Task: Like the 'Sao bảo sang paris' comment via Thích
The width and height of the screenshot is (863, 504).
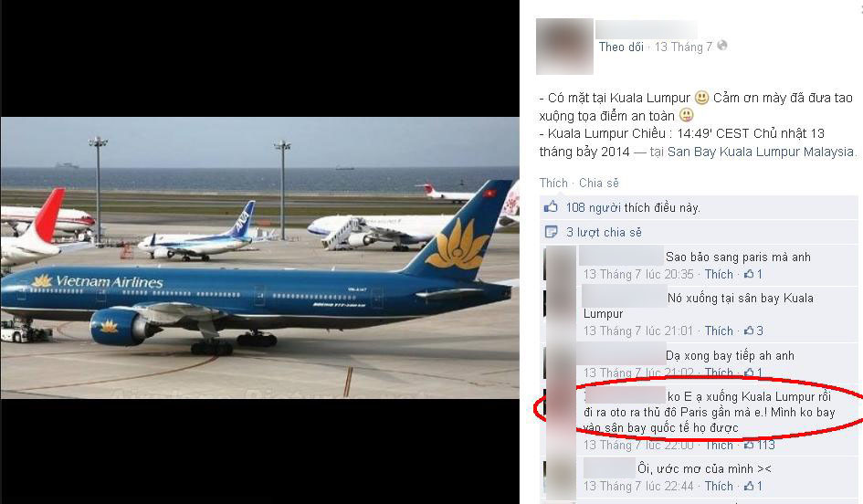Action: [719, 274]
